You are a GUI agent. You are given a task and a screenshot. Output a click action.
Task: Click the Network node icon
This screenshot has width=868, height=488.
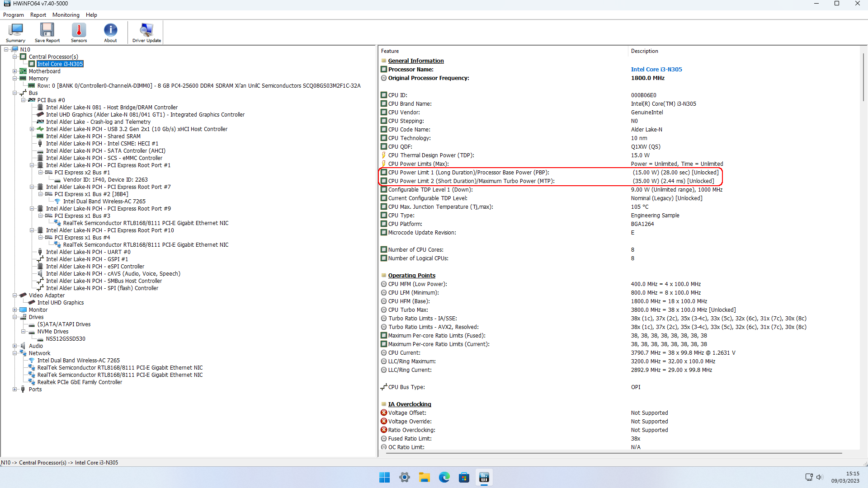click(23, 353)
